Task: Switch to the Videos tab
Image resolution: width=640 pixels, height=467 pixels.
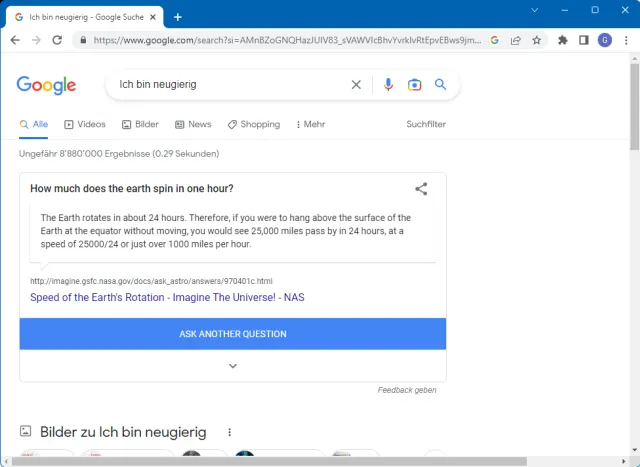Action: 85,124
